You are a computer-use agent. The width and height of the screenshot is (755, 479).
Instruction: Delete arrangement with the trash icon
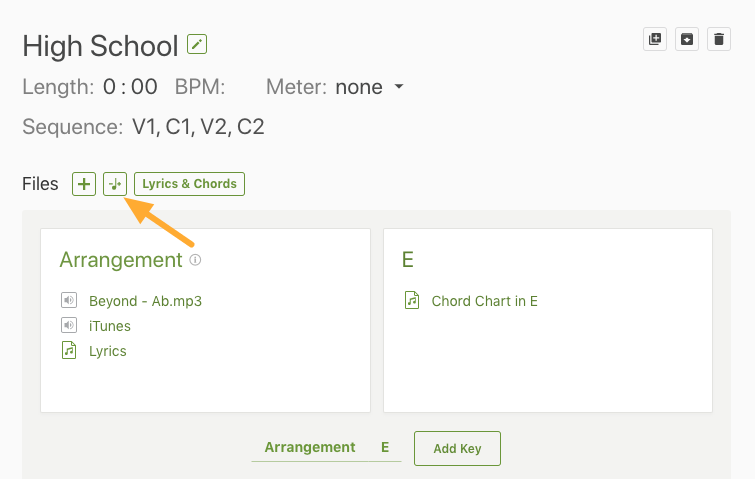coord(719,39)
